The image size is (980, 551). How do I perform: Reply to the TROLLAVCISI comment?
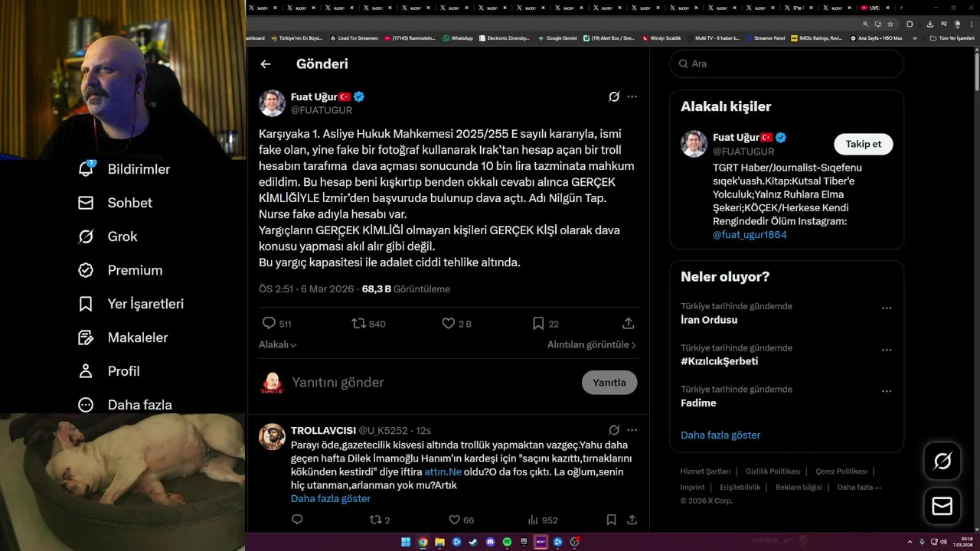297,520
